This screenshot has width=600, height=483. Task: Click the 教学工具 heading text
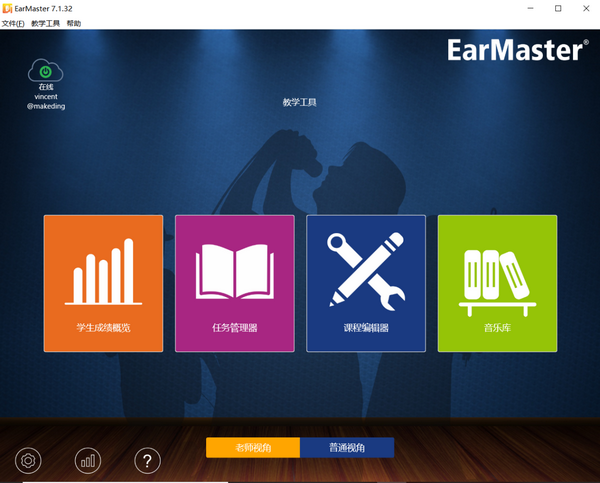tap(299, 102)
